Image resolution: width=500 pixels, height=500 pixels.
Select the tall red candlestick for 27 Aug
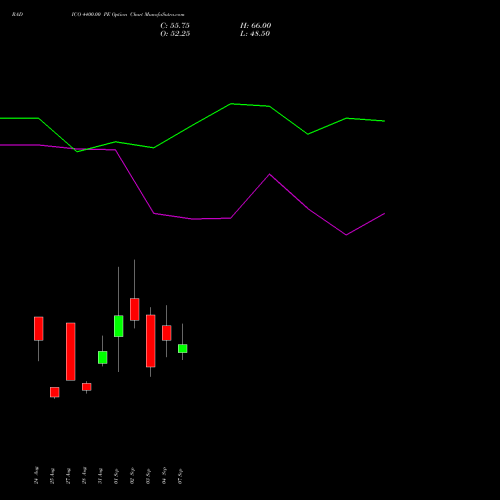[x=71, y=352]
